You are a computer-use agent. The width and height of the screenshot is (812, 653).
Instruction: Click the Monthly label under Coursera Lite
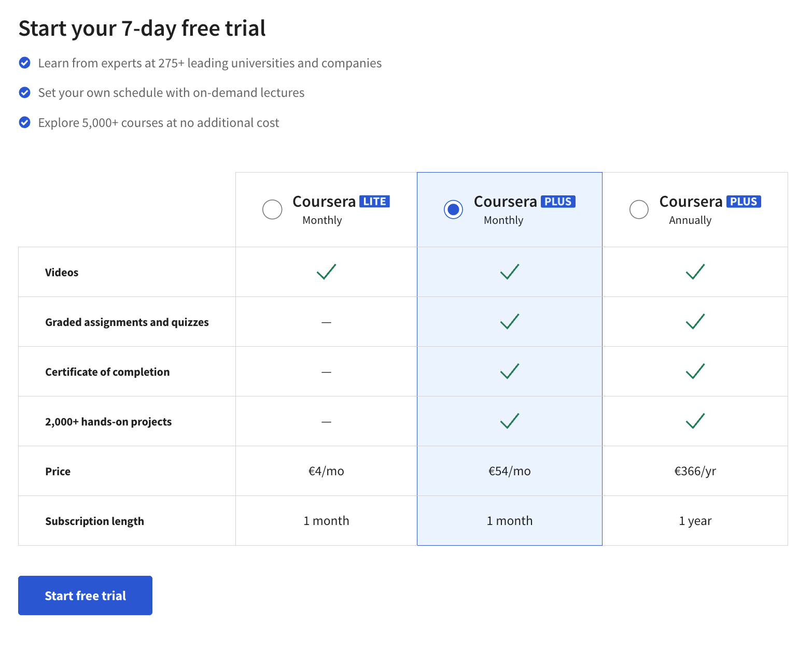[x=321, y=220]
